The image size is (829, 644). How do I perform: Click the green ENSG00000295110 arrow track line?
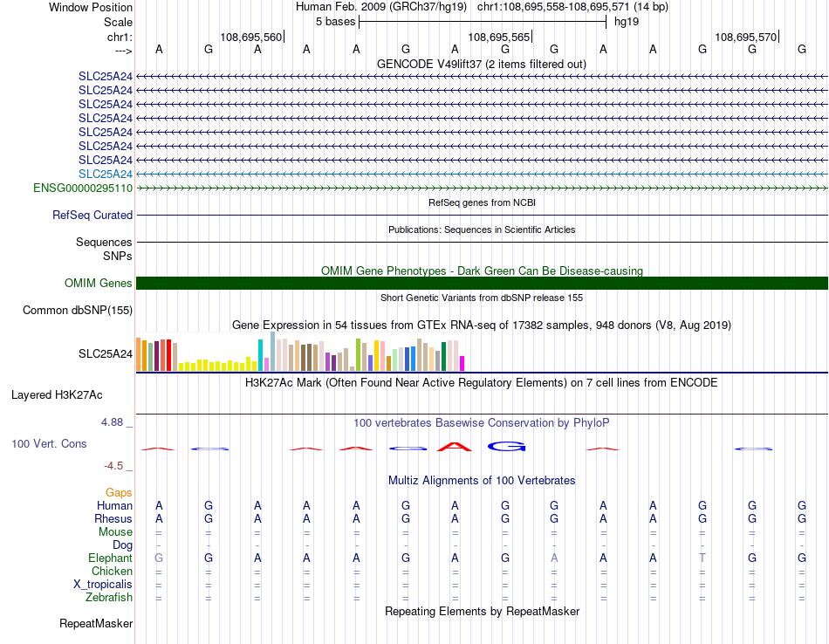pyautogui.click(x=482, y=188)
